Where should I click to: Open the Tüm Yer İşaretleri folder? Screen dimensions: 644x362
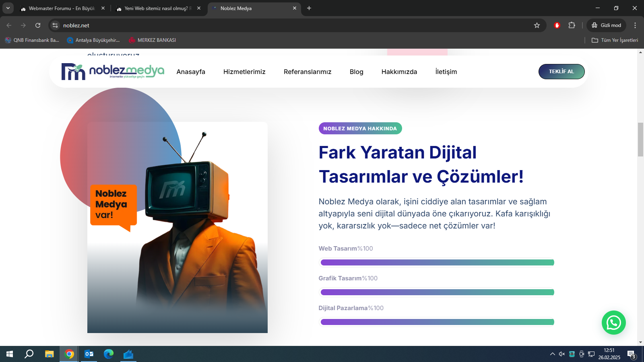point(615,40)
